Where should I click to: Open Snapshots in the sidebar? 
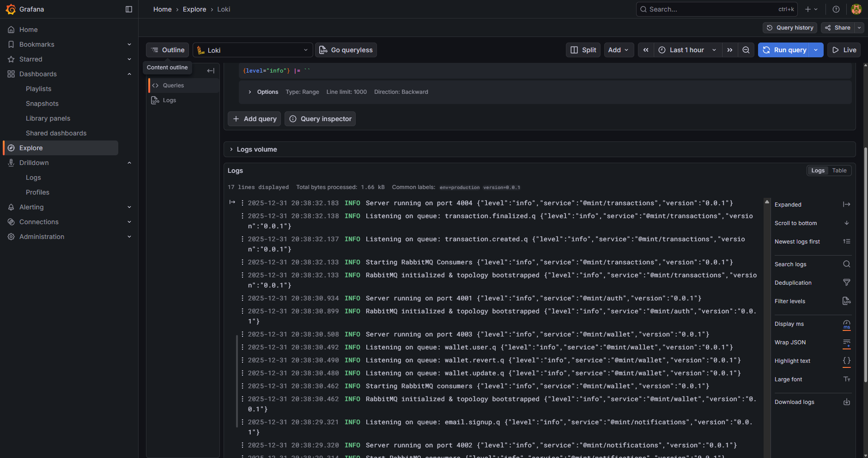click(42, 104)
